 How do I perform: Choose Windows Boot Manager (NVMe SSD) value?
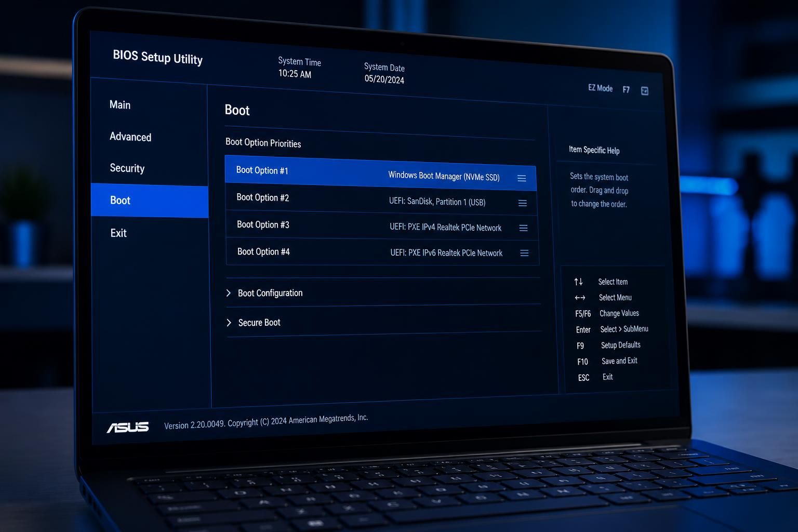444,176
